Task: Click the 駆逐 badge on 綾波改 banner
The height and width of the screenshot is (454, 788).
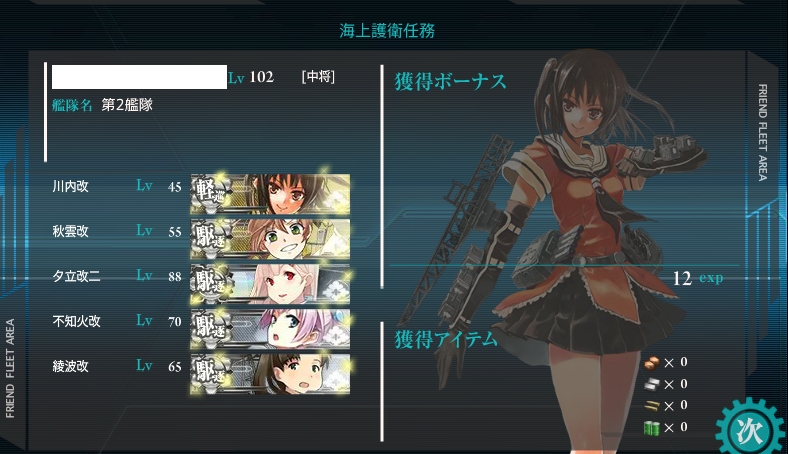Action: (211, 373)
